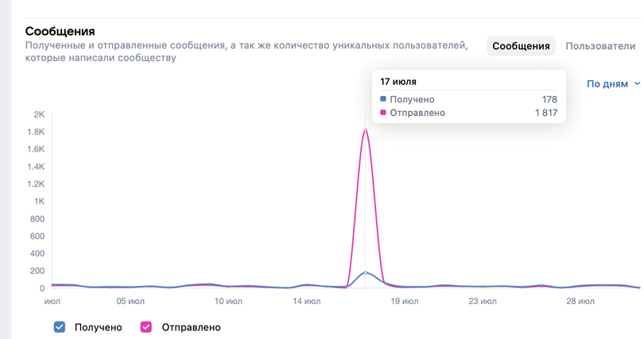Viewport: 644px width, 339px height.
Task: Click the Отправлено legend label text
Action: pos(191,326)
